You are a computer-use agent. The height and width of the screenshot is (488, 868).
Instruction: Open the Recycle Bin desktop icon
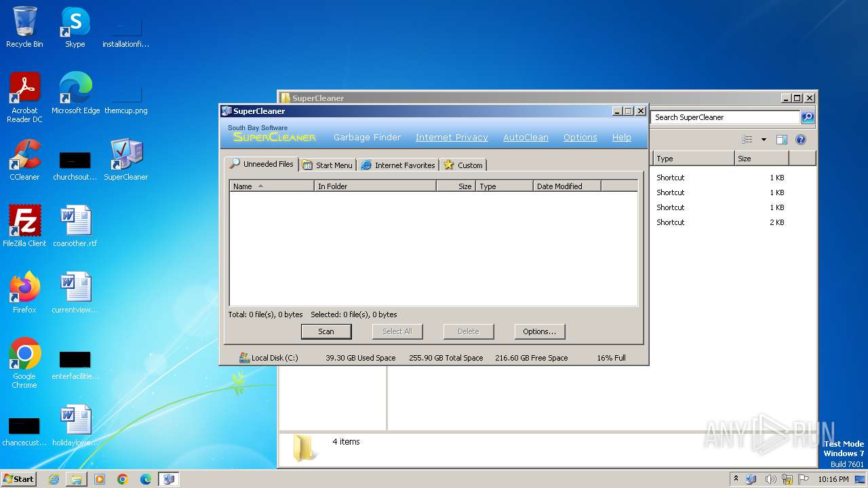[24, 27]
